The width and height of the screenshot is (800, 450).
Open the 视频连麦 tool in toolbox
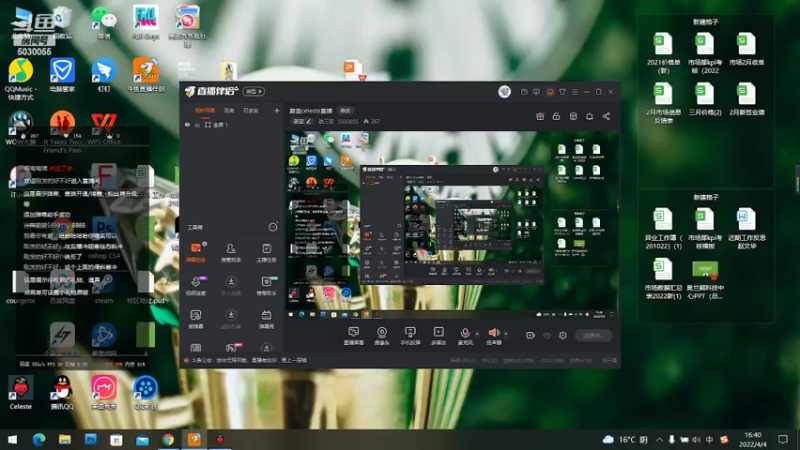tap(196, 286)
